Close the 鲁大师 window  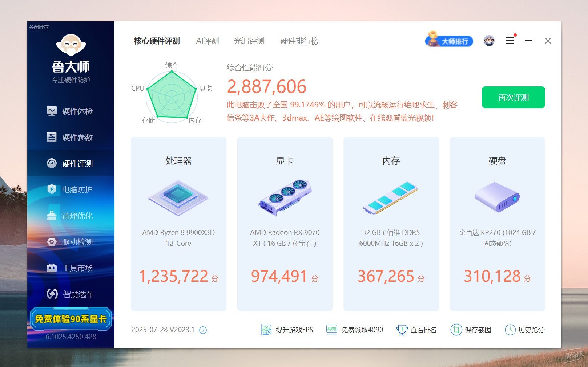coord(548,41)
